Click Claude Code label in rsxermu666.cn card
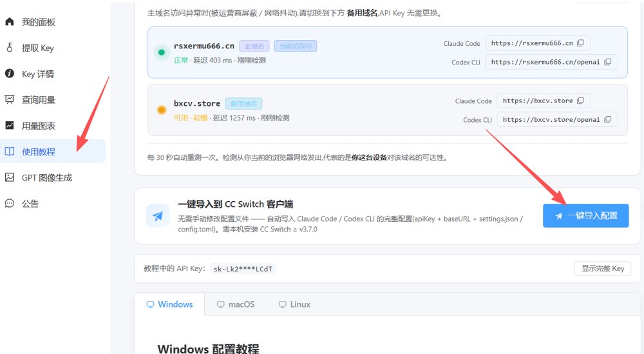Image resolution: width=644 pixels, height=354 pixels. pyautogui.click(x=462, y=44)
